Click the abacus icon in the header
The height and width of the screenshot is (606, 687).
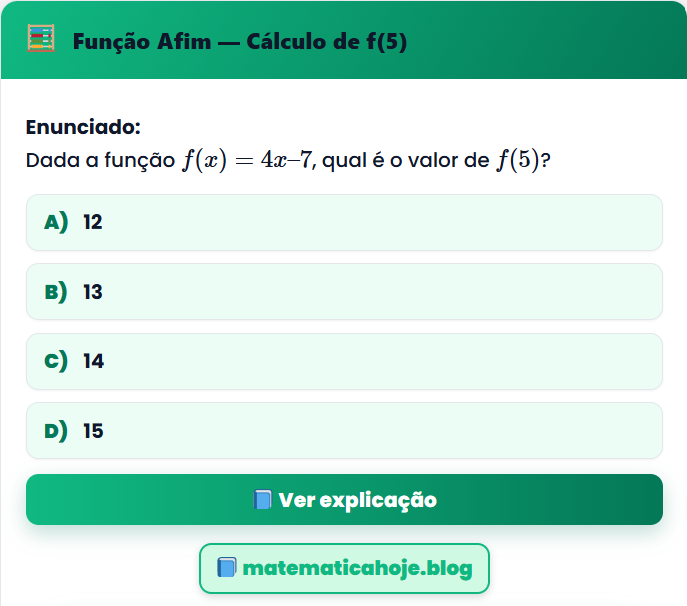coord(41,41)
